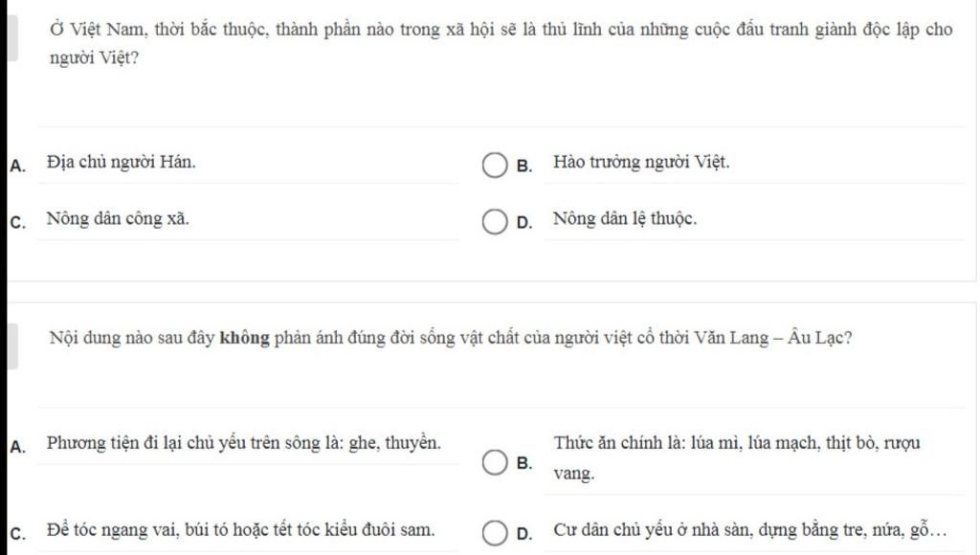This screenshot has width=980, height=555.
Task: Click letter label C beside Để tóc ngang vai
Action: 18,534
